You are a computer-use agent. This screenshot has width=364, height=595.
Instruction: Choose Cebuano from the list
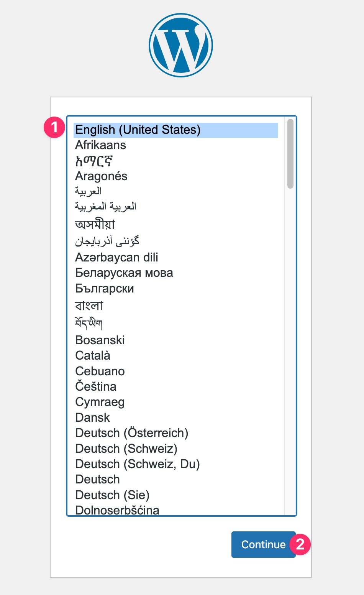click(x=100, y=371)
